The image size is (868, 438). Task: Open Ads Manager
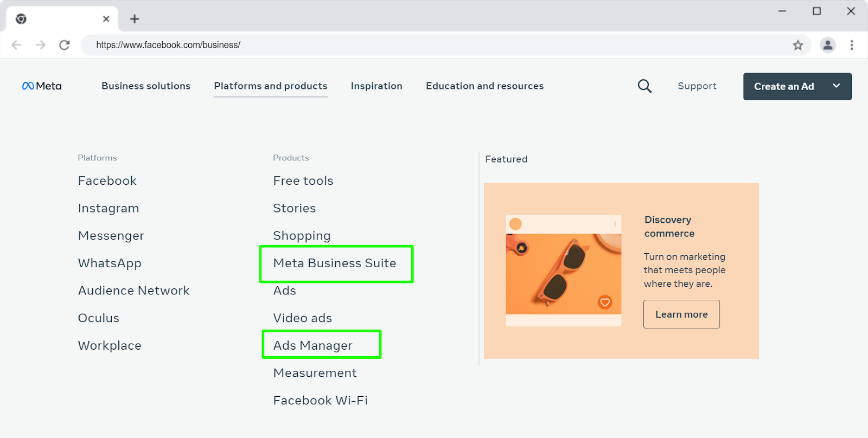pyautogui.click(x=313, y=346)
